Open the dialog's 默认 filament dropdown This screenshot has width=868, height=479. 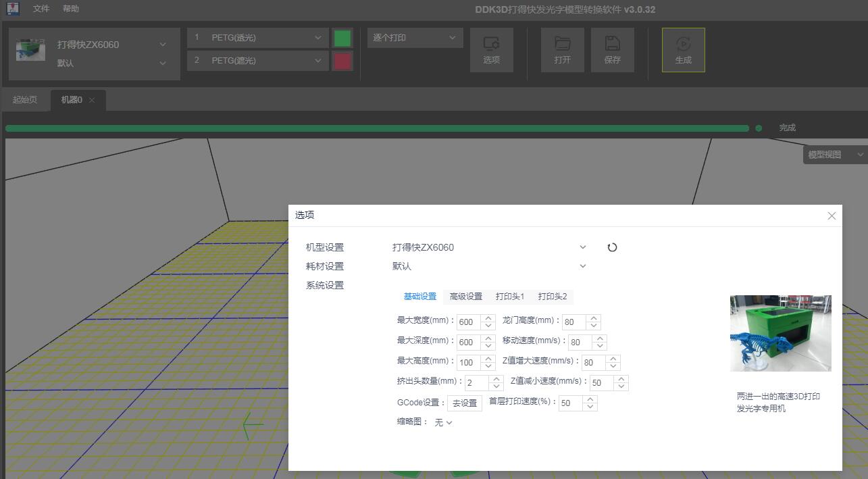[490, 266]
